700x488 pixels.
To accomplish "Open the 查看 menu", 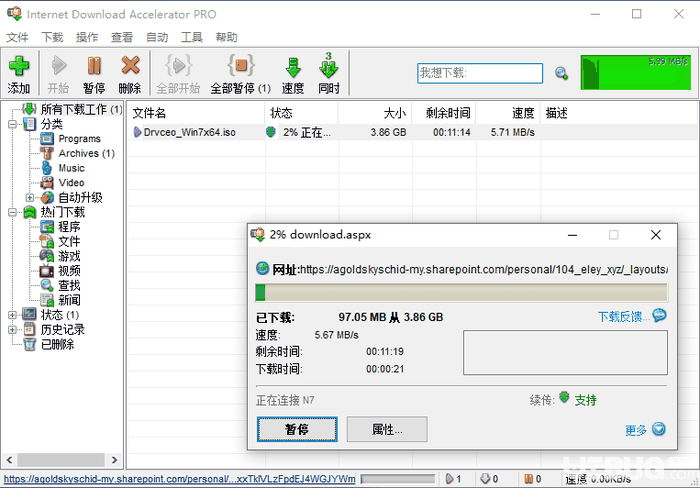I will pyautogui.click(x=122, y=37).
